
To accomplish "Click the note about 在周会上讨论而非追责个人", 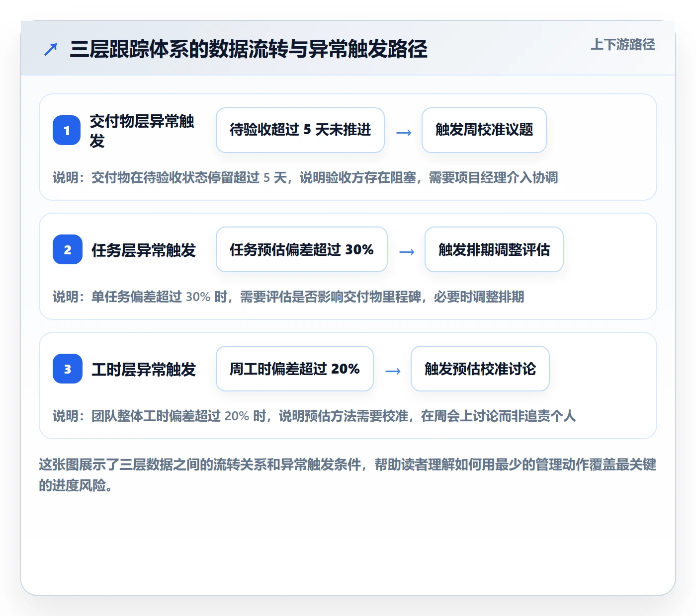I will (314, 416).
